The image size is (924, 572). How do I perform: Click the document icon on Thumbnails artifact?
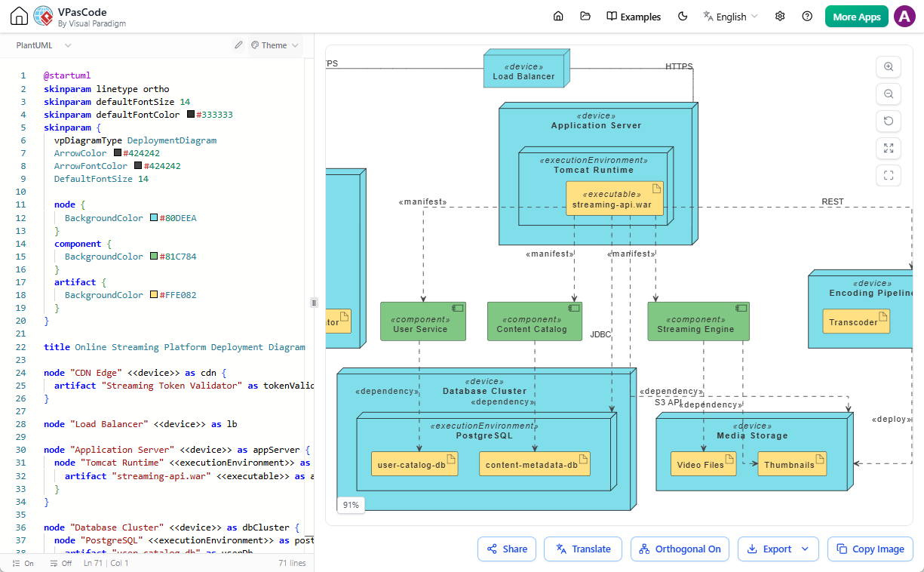pos(818,458)
